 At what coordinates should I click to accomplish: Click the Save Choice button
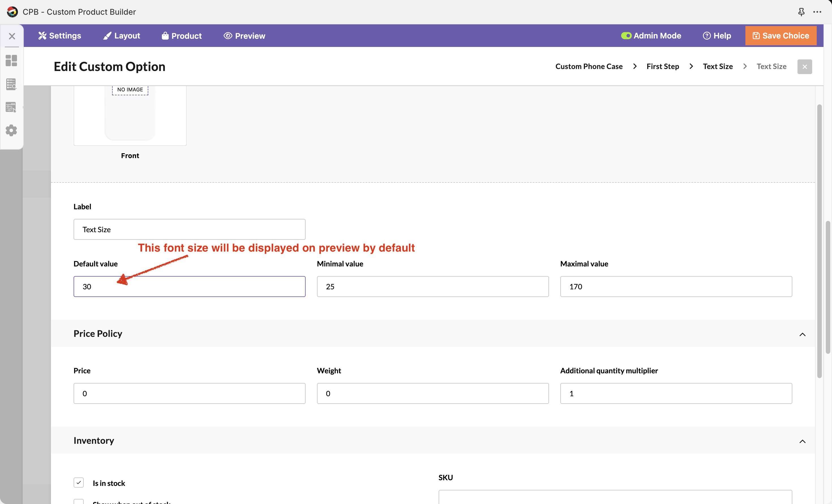click(x=781, y=36)
